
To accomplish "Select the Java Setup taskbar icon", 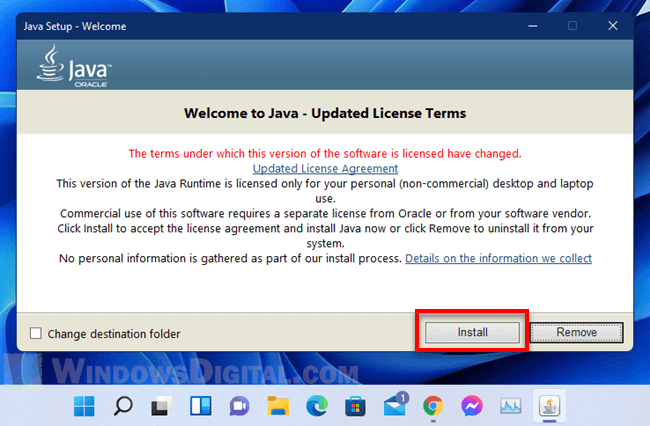I will point(549,406).
